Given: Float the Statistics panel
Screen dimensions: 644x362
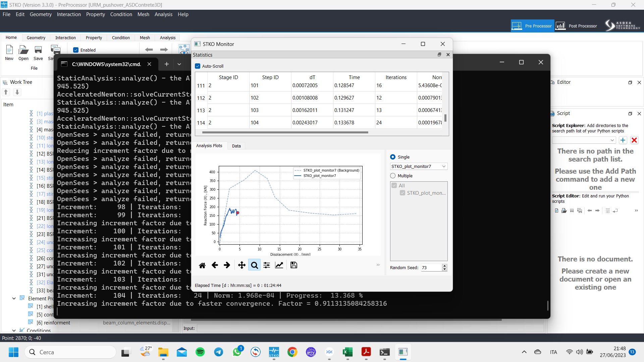Looking at the screenshot, I should coord(439,55).
